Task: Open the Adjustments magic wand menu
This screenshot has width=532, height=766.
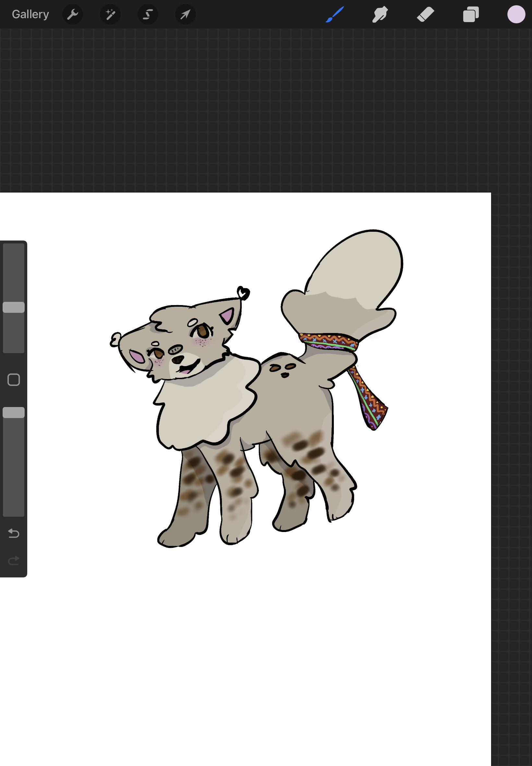Action: [110, 14]
